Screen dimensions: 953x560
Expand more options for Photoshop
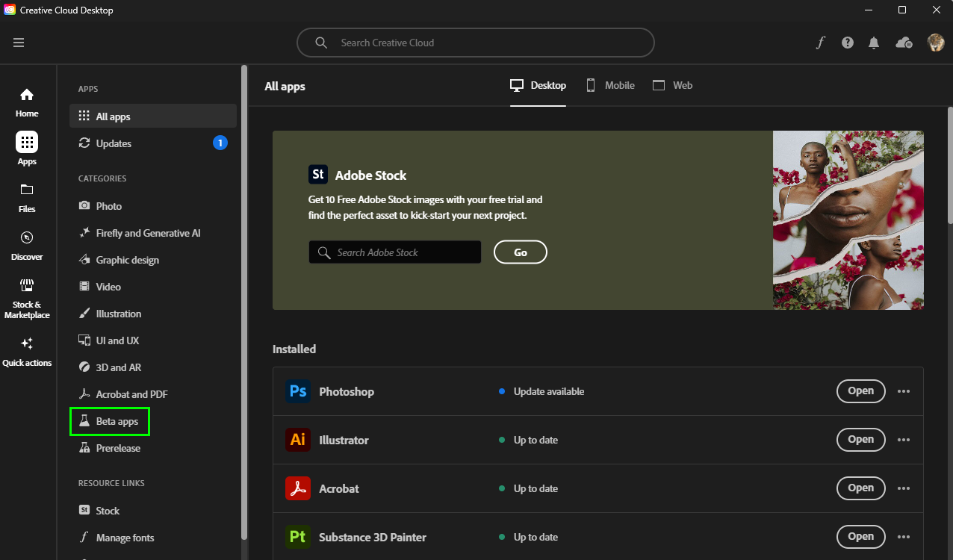pos(904,391)
